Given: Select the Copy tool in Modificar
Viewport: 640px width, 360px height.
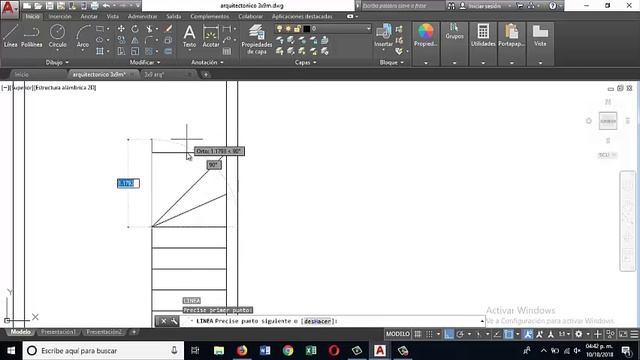Looking at the screenshot, I should tap(121, 40).
